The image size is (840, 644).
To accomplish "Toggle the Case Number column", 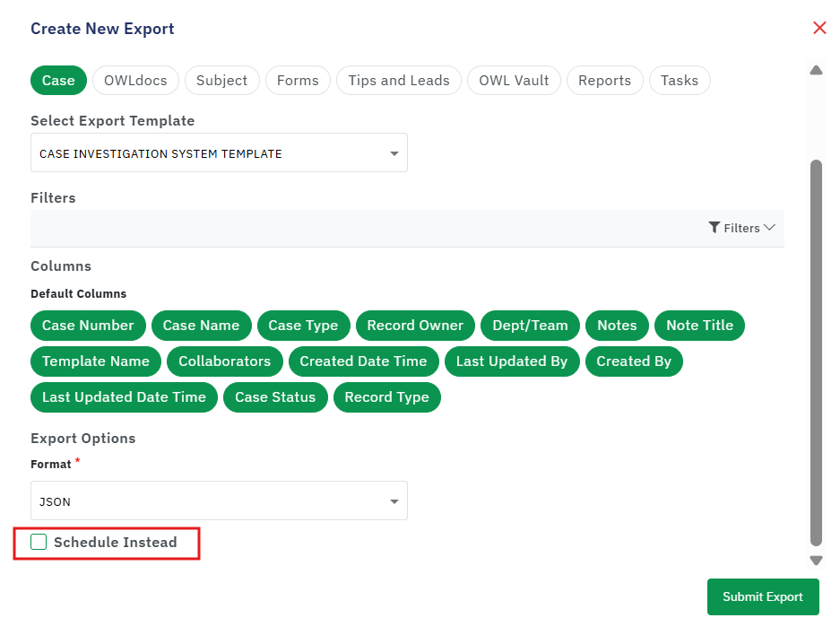I will coord(88,326).
